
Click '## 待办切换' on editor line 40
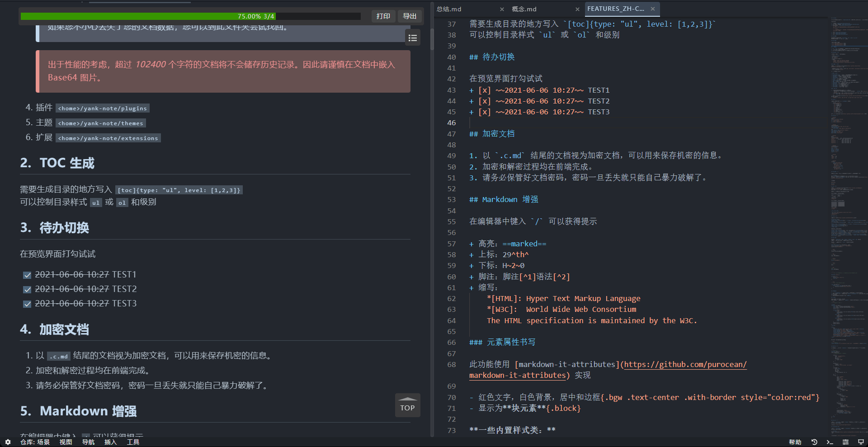492,57
